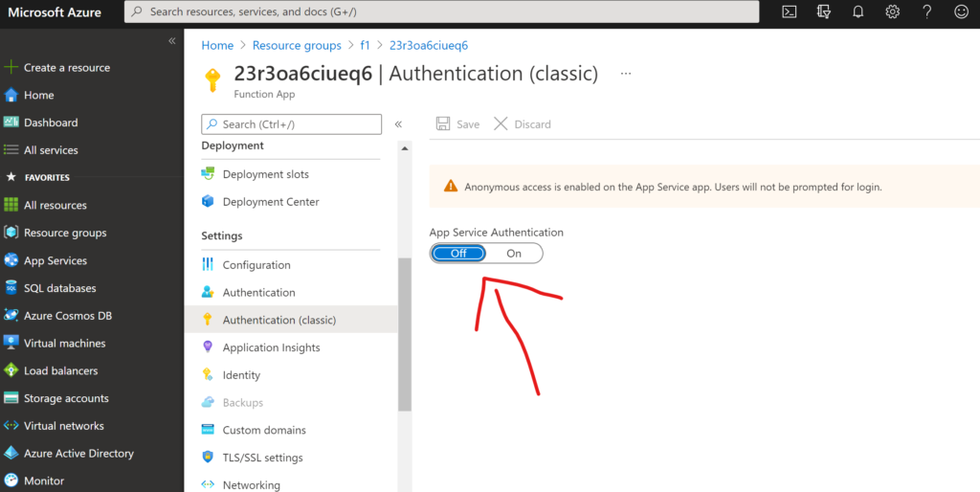Click the Deployment slots icon
This screenshot has height=492, width=980.
click(x=208, y=174)
